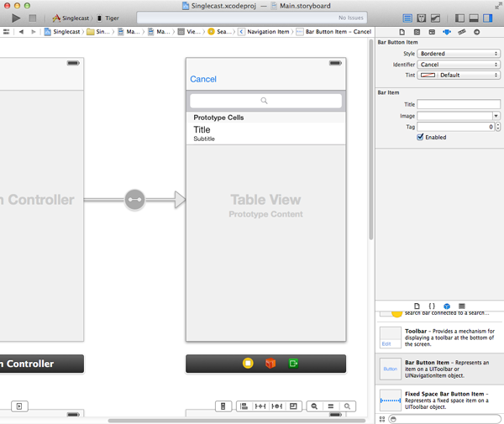Click the search bar in the scene
This screenshot has height=424, width=504.
(265, 101)
